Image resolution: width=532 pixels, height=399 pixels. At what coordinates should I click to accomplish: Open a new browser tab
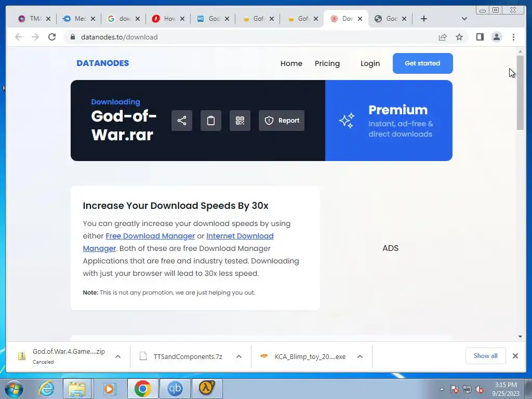click(x=423, y=19)
